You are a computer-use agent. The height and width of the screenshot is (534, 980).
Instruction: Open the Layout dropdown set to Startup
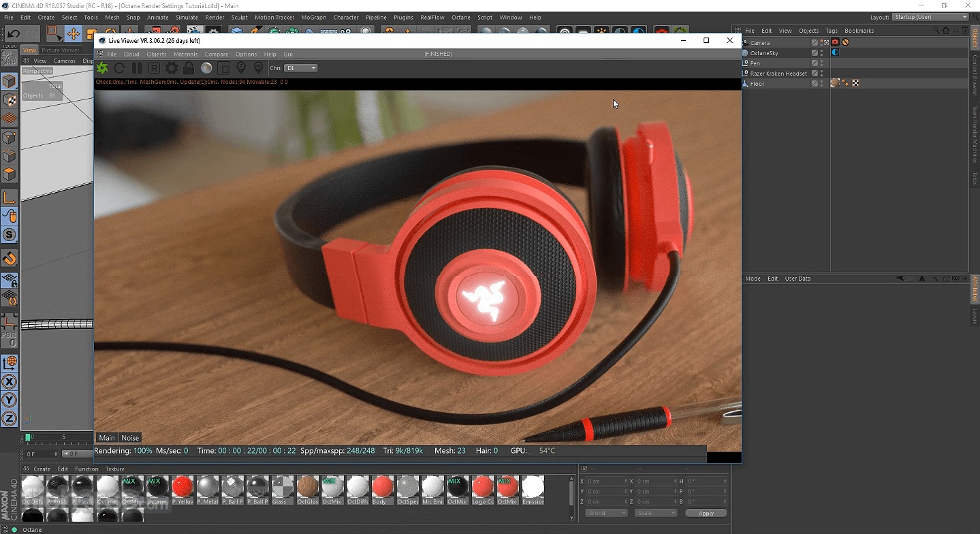930,17
